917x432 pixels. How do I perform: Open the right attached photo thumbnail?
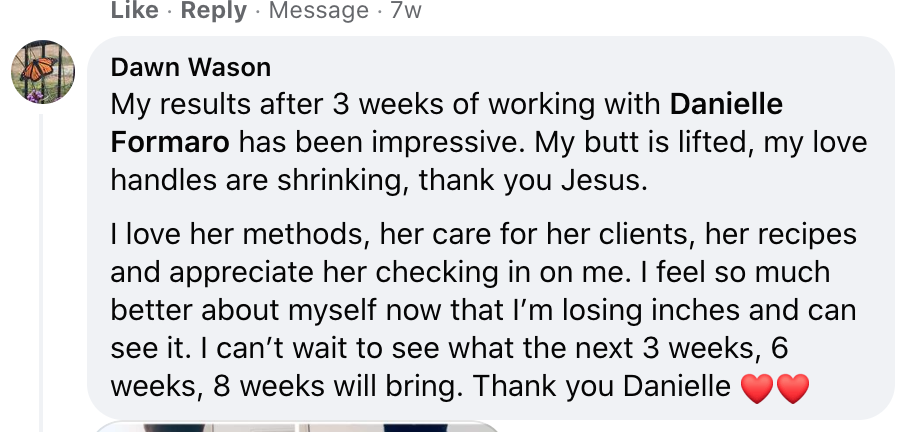pyautogui.click(x=399, y=427)
